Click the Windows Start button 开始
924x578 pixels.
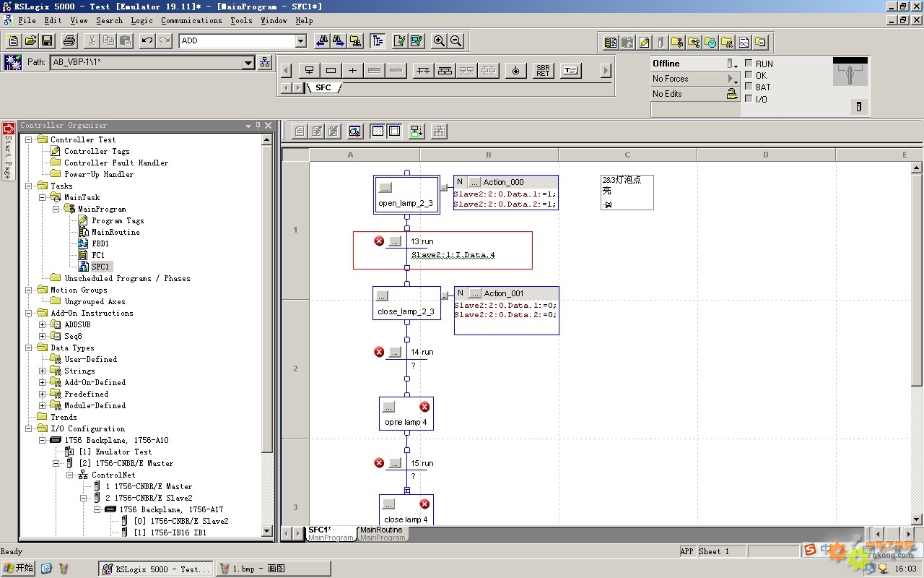[x=18, y=569]
